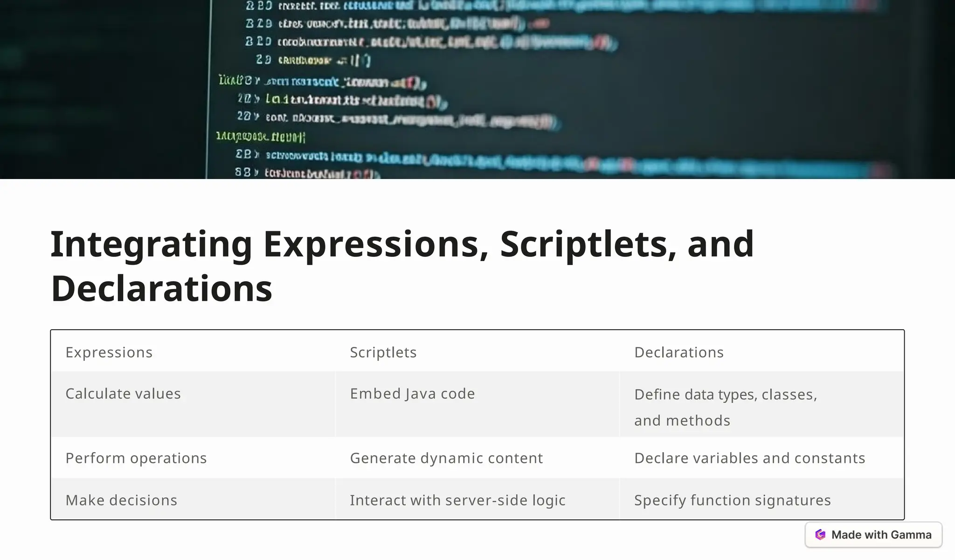Image resolution: width=955 pixels, height=560 pixels.
Task: Click the Make decisions cell
Action: (x=193, y=499)
